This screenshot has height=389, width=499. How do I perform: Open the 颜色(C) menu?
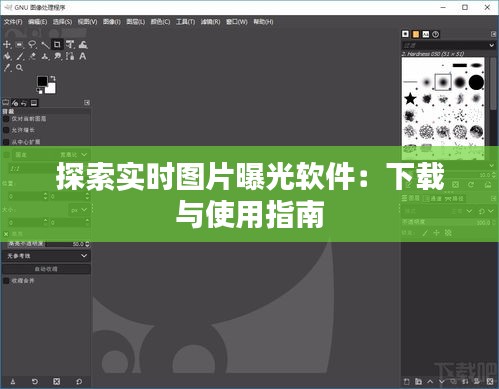[160, 22]
